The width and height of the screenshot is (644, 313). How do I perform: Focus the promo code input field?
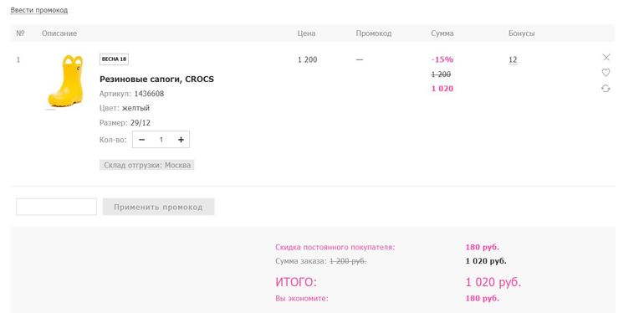56,207
